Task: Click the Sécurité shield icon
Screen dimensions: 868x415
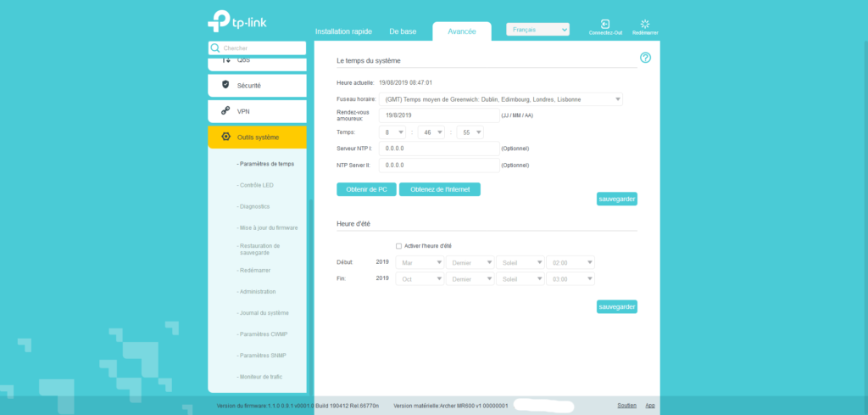Action: (225, 85)
